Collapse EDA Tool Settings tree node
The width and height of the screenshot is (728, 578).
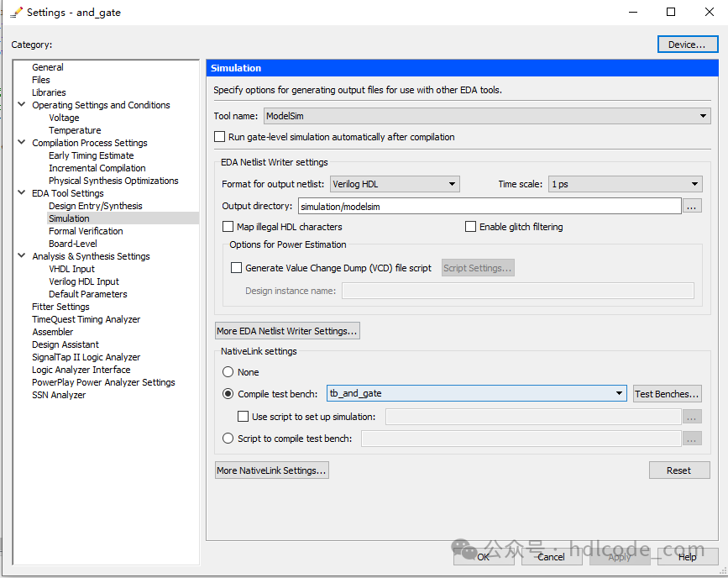(21, 192)
